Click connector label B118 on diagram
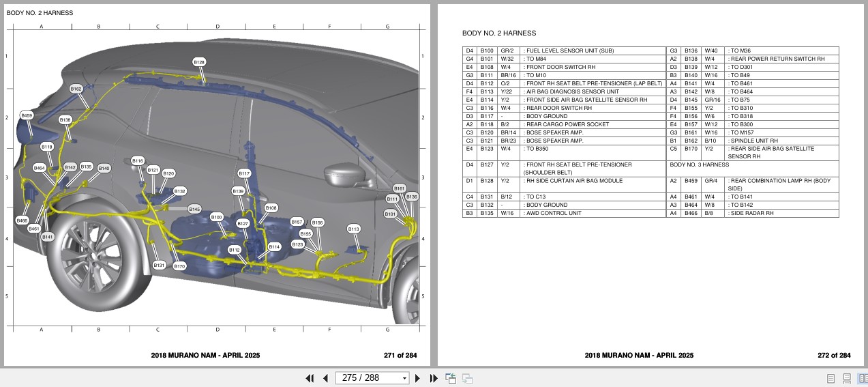The height and width of the screenshot is (387, 868). (46, 147)
